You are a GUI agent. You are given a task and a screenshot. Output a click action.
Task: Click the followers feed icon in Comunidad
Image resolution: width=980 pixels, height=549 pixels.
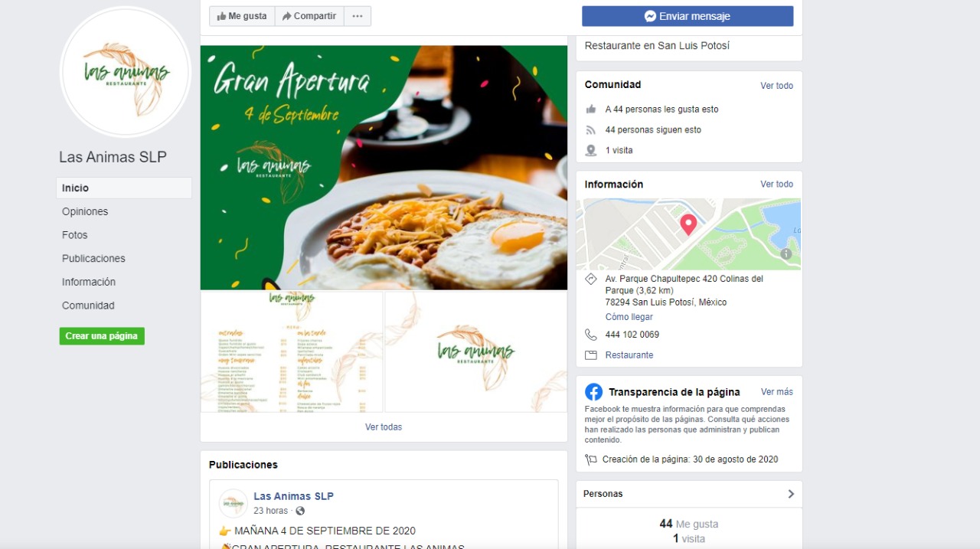pos(591,130)
